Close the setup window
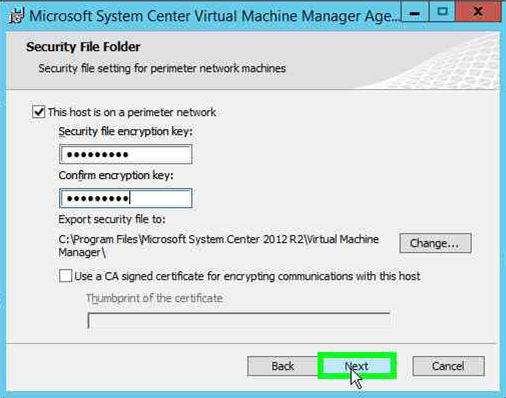Viewport: 506px width, 398px height. 478,12
